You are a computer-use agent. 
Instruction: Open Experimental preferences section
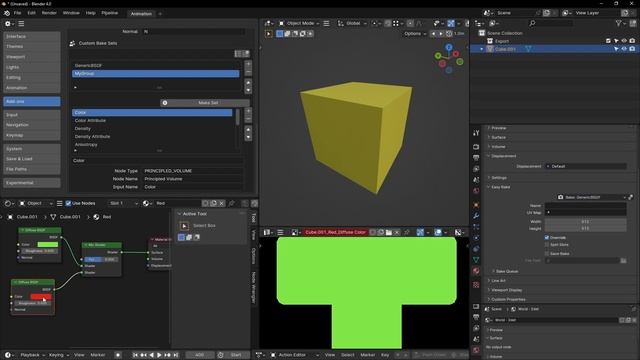[32, 183]
